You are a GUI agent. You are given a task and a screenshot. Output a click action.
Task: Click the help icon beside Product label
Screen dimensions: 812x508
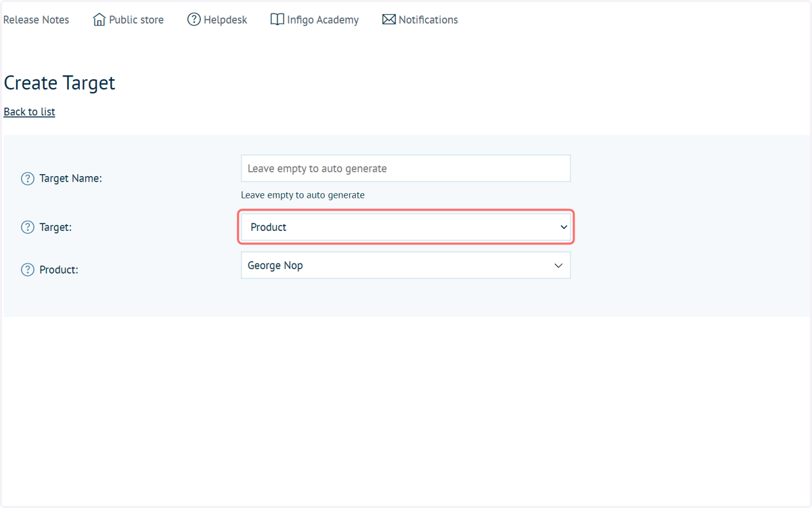point(27,270)
